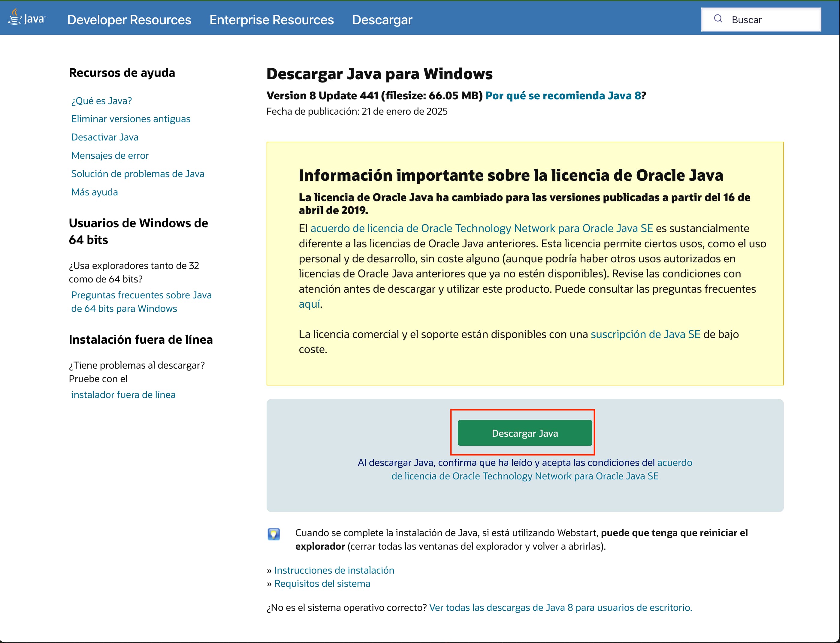The height and width of the screenshot is (643, 840).
Task: Open instalador fuera de línea link
Action: click(x=123, y=395)
